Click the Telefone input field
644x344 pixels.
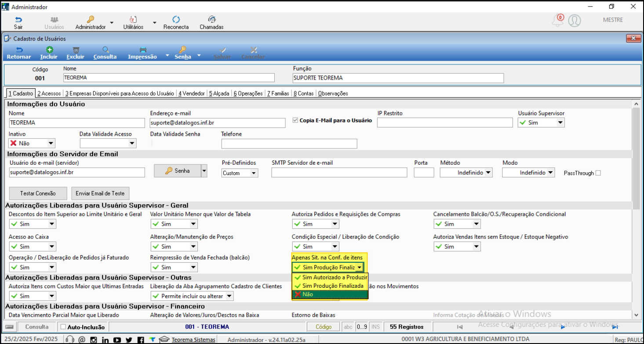point(289,144)
